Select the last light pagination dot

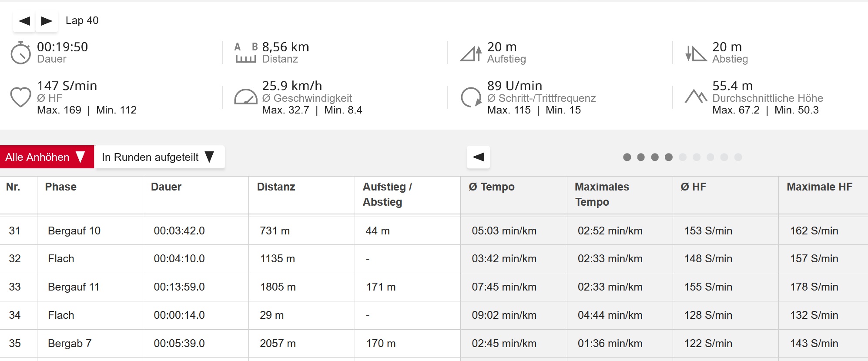(738, 157)
